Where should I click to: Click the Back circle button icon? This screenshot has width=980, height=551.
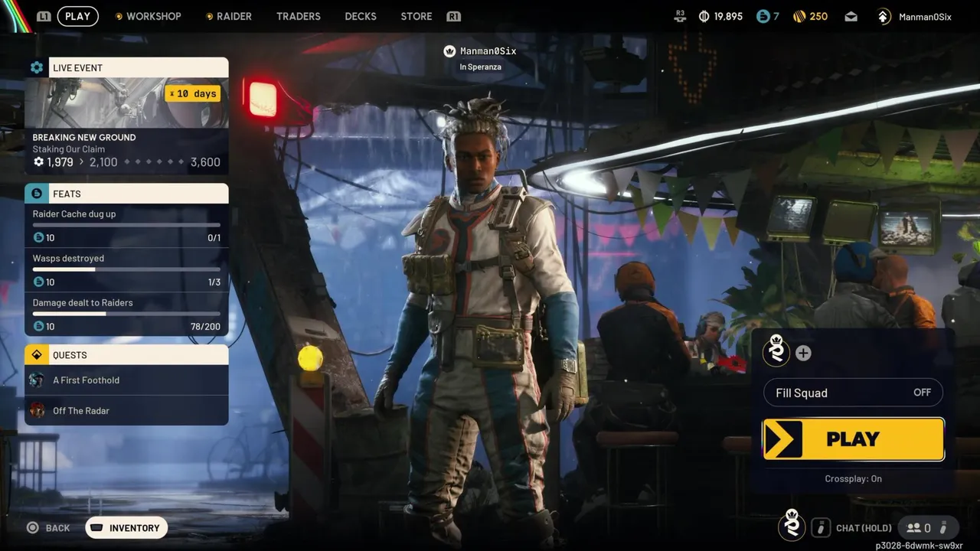(x=32, y=528)
